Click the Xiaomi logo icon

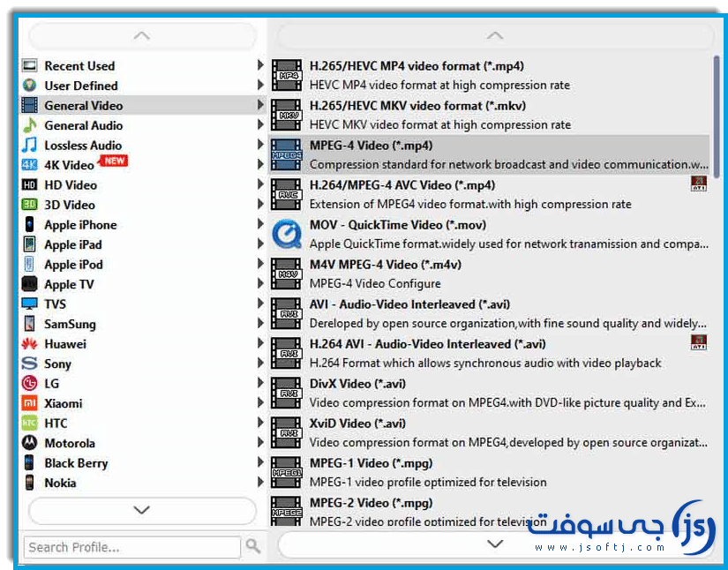tap(29, 403)
